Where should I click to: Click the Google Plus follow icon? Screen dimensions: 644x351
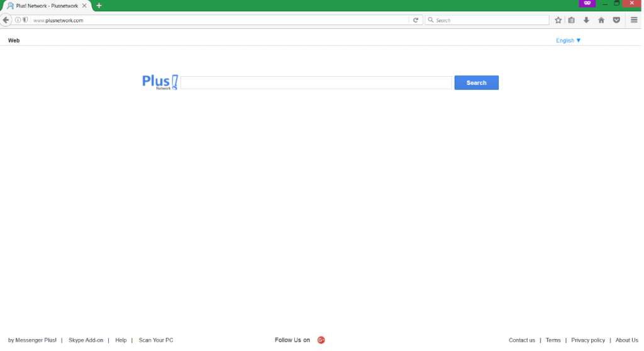coord(321,340)
